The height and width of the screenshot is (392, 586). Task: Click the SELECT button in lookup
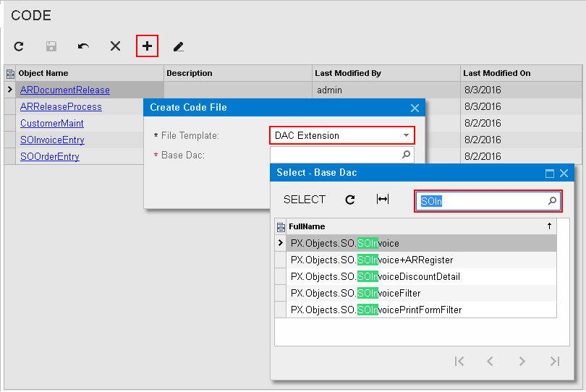pos(305,200)
